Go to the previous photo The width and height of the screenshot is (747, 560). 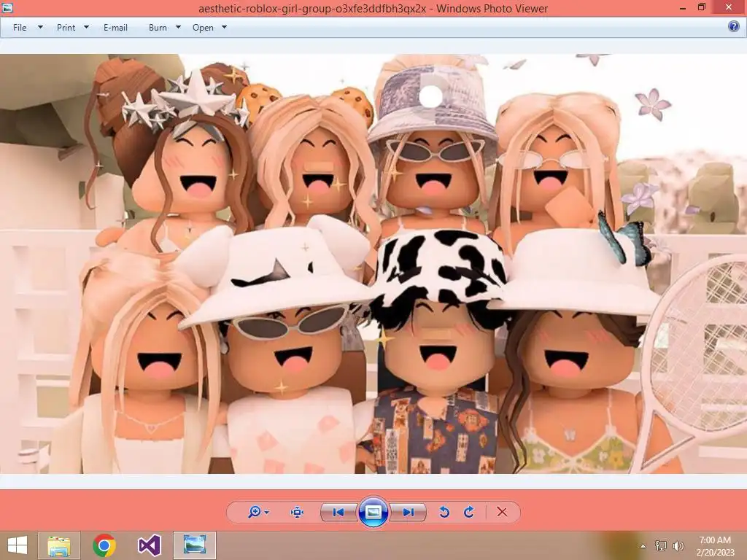pos(338,513)
